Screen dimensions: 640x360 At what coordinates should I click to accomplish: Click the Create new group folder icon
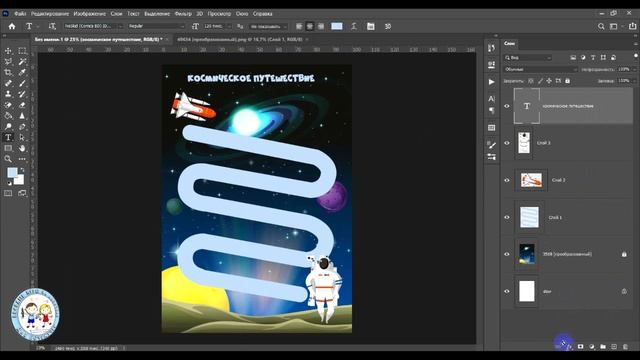coord(603,347)
